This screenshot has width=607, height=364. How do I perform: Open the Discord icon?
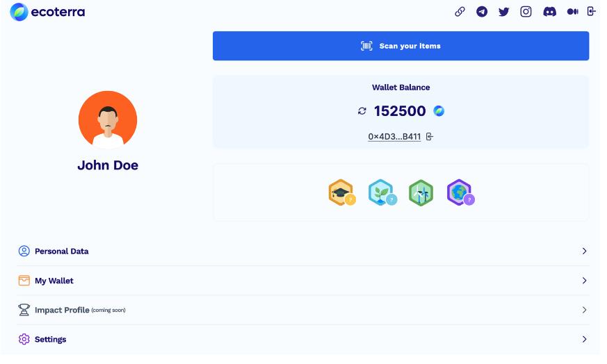549,12
